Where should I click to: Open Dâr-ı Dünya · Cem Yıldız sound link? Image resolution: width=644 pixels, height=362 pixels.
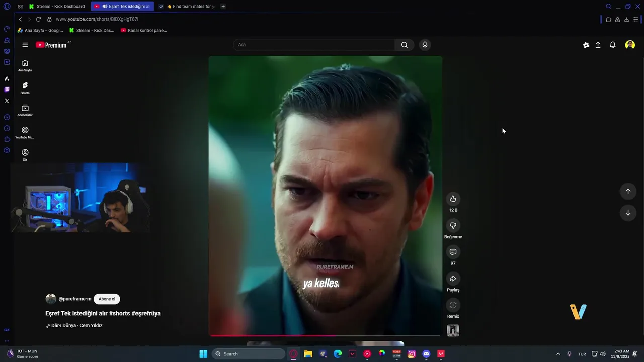pos(76,325)
